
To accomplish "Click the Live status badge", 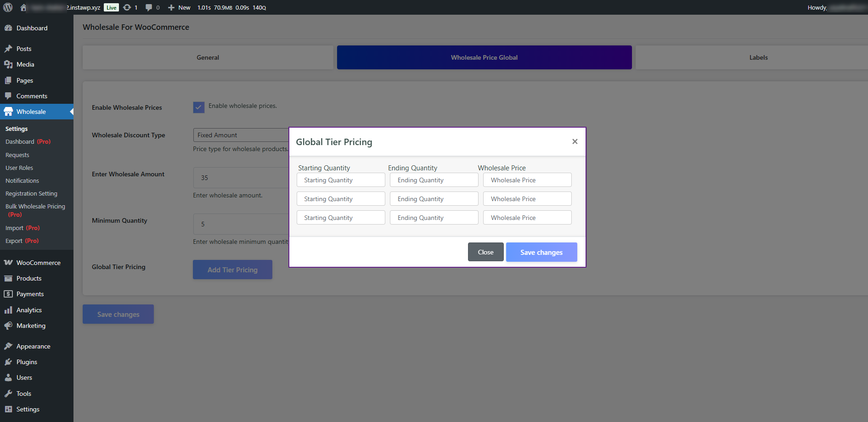I will point(111,7).
